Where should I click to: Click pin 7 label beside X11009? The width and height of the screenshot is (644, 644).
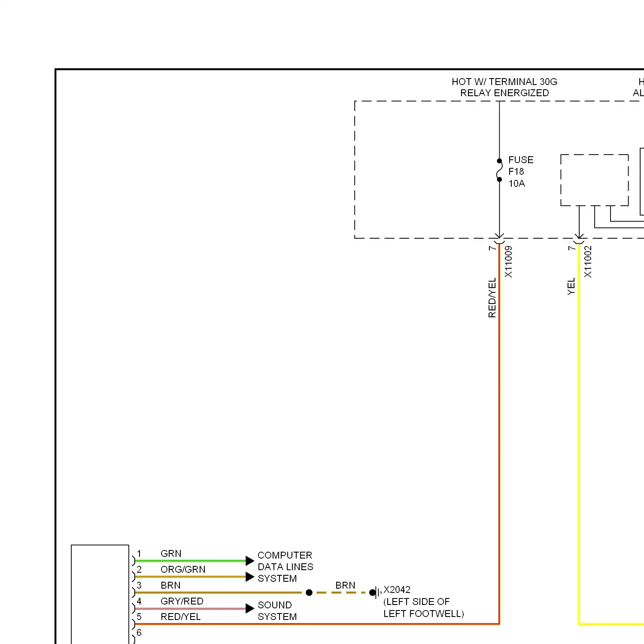tap(492, 248)
